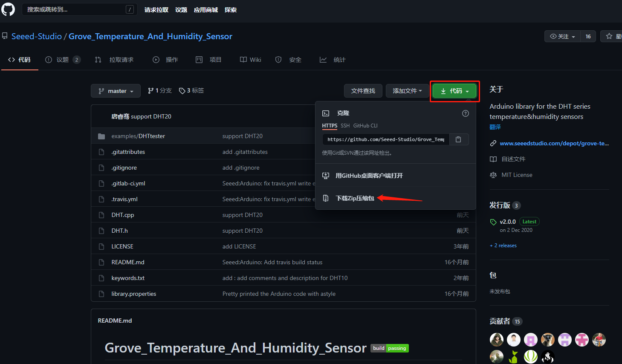
Task: Click the file icon beside .gitattributes
Action: (x=101, y=152)
